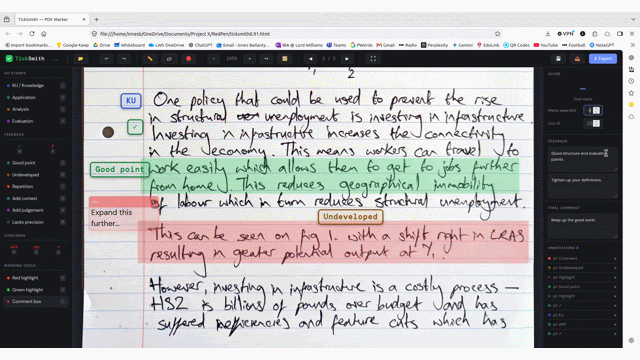This screenshot has width=640, height=360.
Task: Select the green tick stamp on the page
Action: click(x=135, y=127)
